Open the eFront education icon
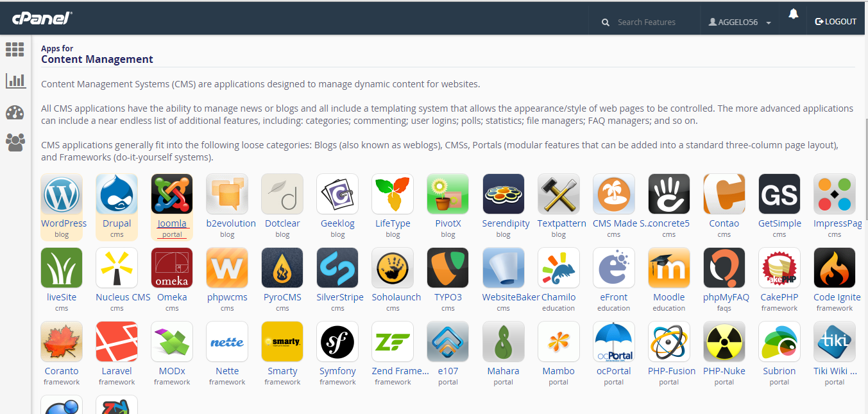Image resolution: width=868 pixels, height=414 pixels. pos(613,268)
